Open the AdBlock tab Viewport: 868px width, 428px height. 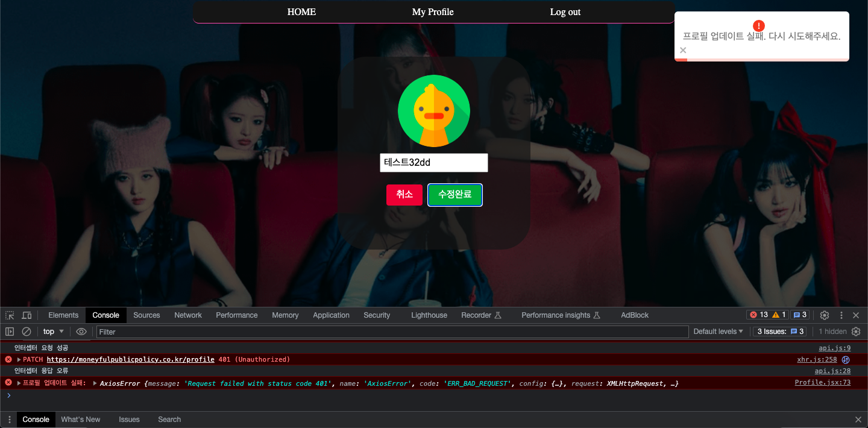tap(635, 315)
